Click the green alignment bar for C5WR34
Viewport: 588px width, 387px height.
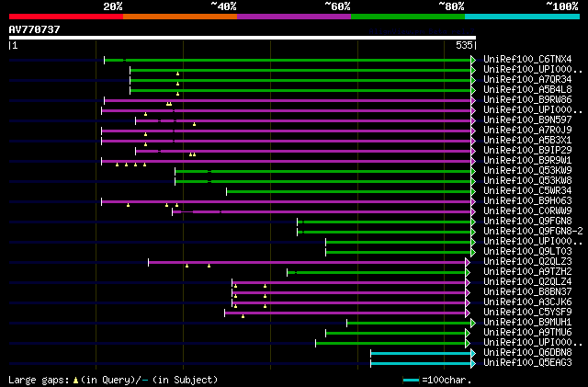349,192
